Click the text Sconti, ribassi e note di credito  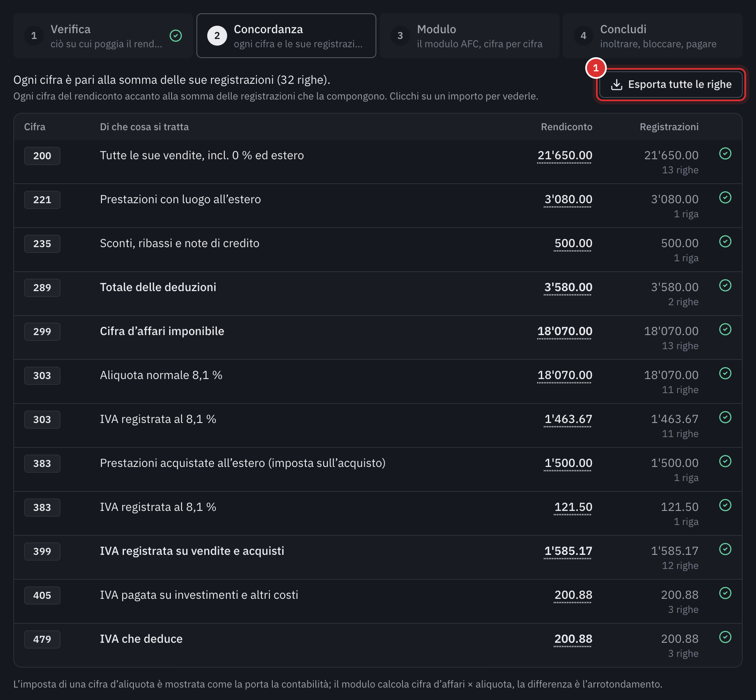click(x=179, y=243)
